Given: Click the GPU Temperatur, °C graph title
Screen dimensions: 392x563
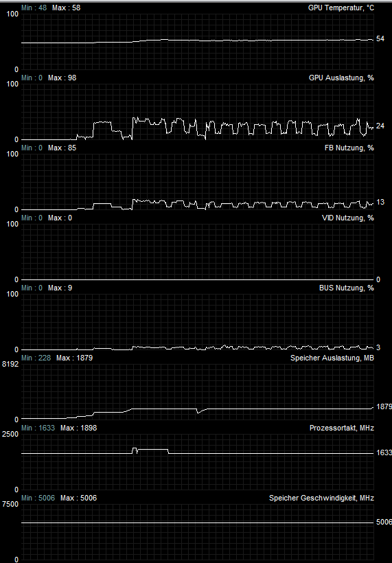Looking at the screenshot, I should coord(341,8).
